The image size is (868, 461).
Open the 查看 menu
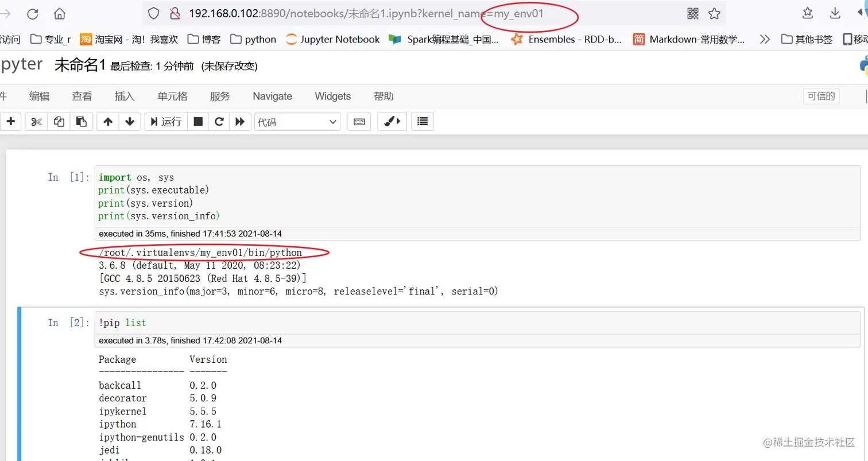82,96
